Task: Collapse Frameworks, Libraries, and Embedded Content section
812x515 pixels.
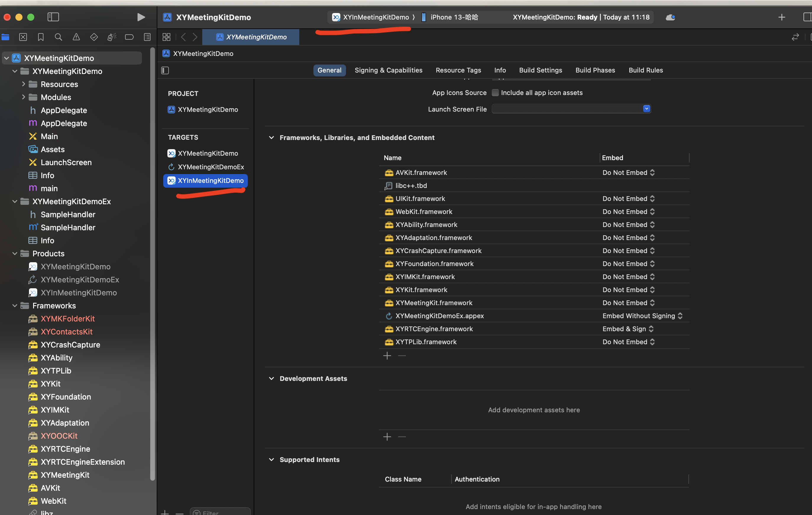Action: click(271, 137)
